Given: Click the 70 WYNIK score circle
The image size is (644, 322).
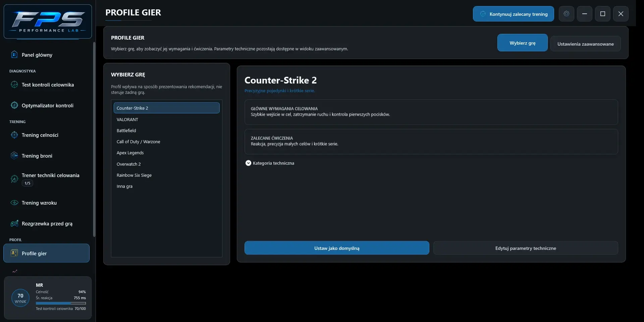Looking at the screenshot, I should pyautogui.click(x=20, y=298).
